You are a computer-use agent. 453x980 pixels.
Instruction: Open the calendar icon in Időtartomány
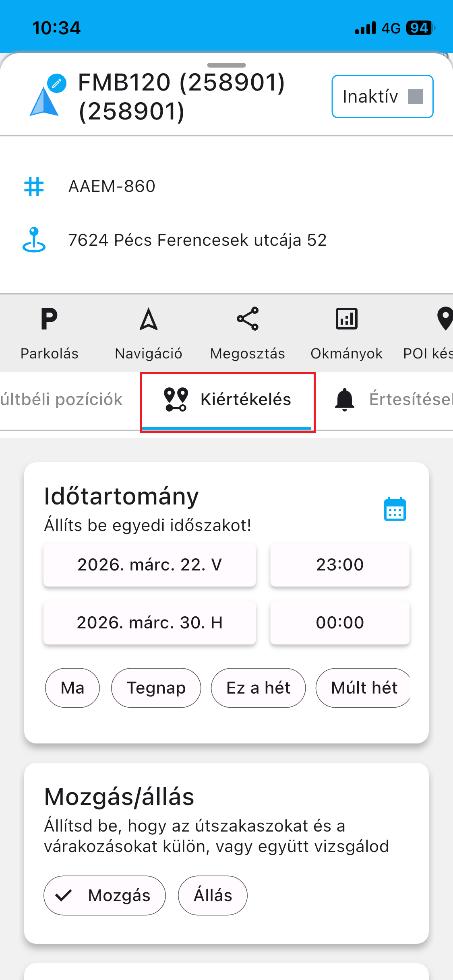click(x=395, y=509)
